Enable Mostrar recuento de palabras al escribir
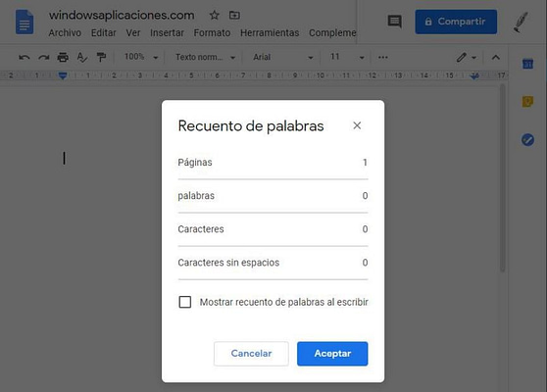547x392 pixels. pyautogui.click(x=185, y=302)
